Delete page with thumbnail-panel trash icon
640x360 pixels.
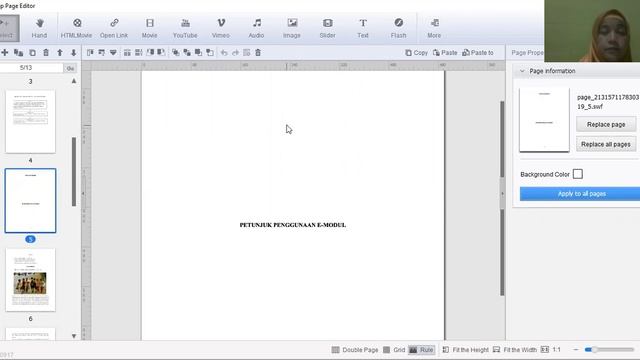[46, 53]
